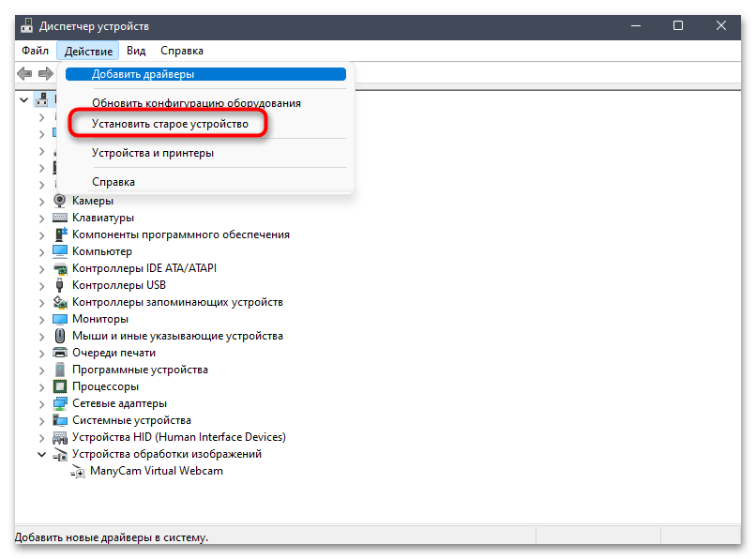Click the Контроллеры запоминающих устройств icon

tap(60, 302)
